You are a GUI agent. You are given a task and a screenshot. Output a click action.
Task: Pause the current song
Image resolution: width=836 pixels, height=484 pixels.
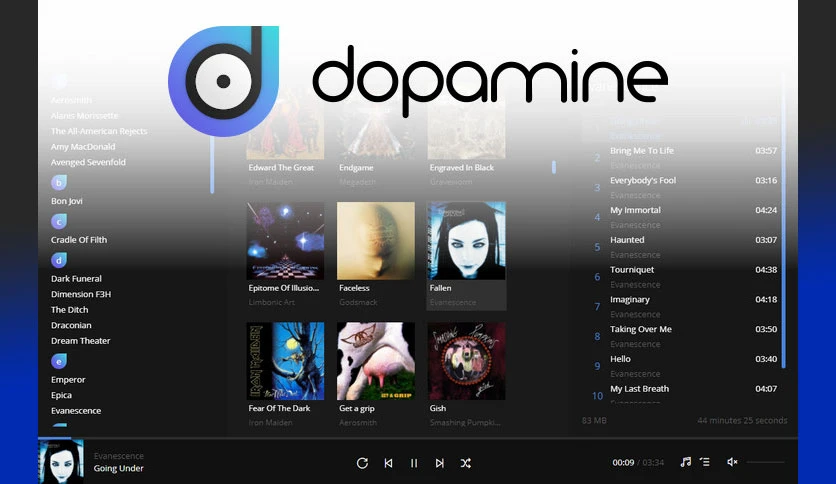414,463
